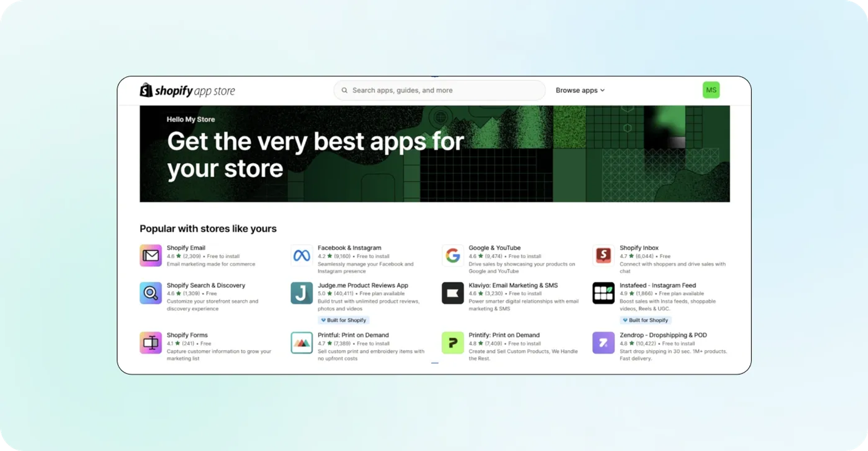The height and width of the screenshot is (451, 868).
Task: Open the Google & YouTube title link
Action: [x=495, y=248]
